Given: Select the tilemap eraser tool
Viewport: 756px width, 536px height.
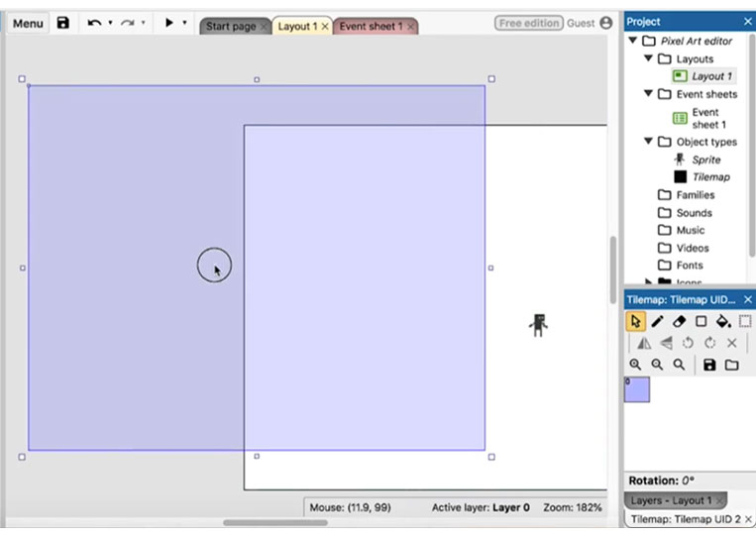Looking at the screenshot, I should 679,321.
